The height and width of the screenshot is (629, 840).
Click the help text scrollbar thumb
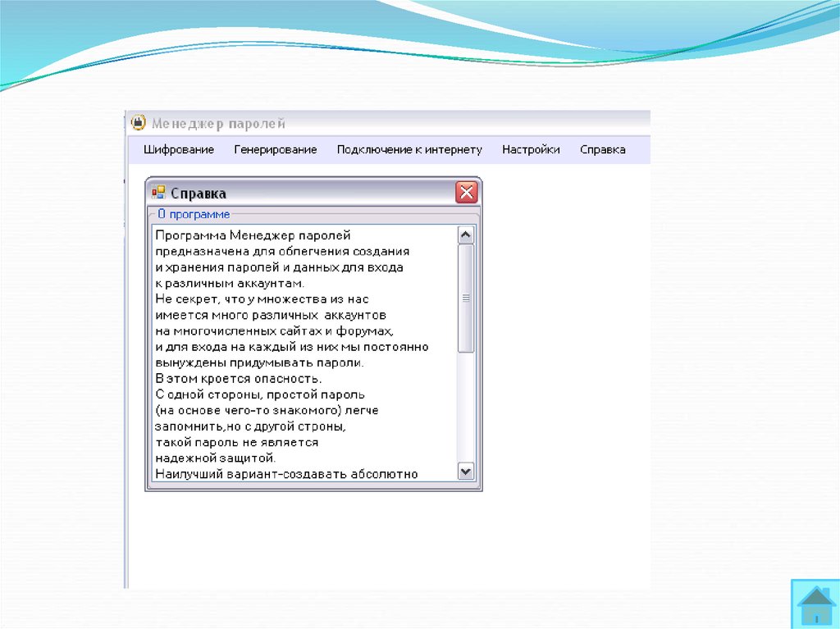[466, 299]
